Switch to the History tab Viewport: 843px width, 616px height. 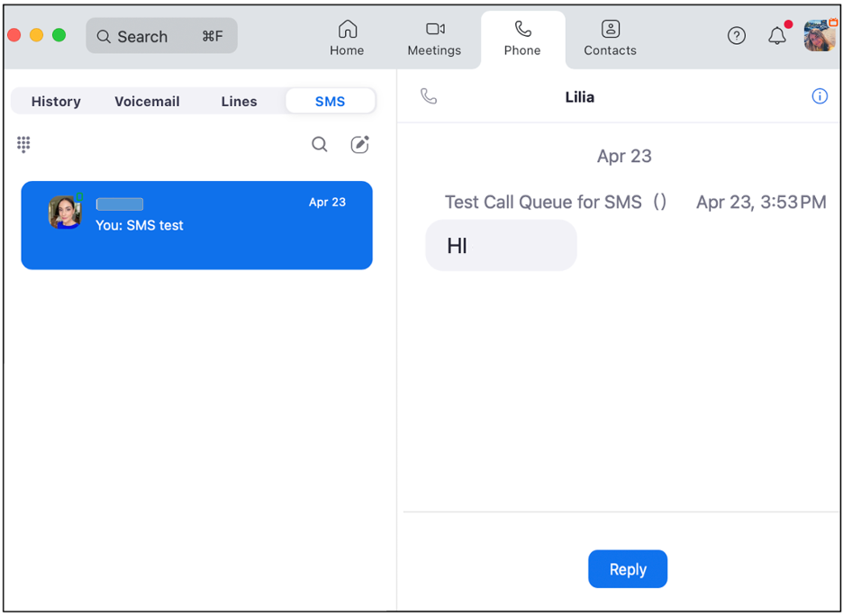click(x=56, y=101)
